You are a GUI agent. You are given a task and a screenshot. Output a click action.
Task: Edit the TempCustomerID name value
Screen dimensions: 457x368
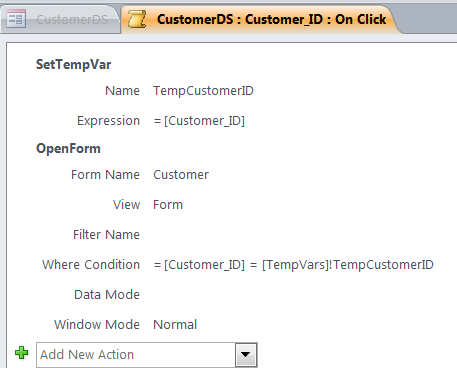(203, 91)
